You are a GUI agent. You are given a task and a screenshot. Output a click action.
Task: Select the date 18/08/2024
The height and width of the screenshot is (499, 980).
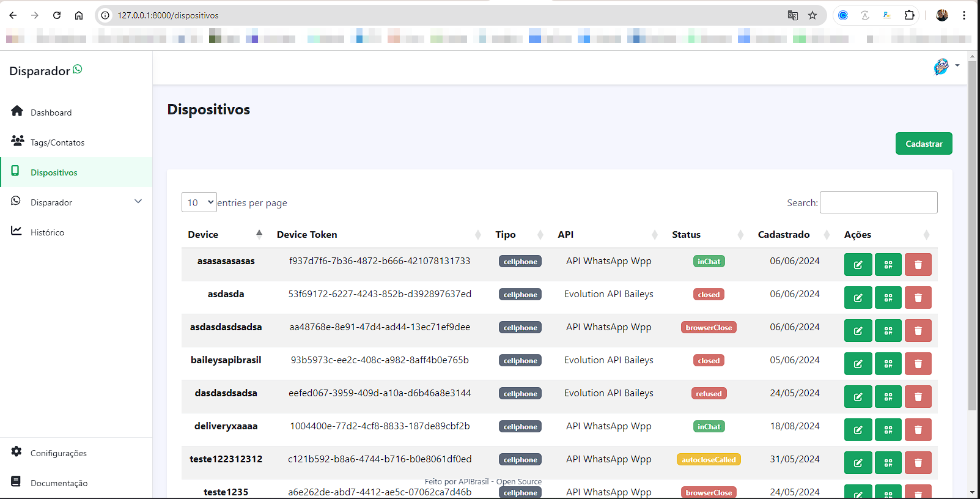pyautogui.click(x=795, y=426)
